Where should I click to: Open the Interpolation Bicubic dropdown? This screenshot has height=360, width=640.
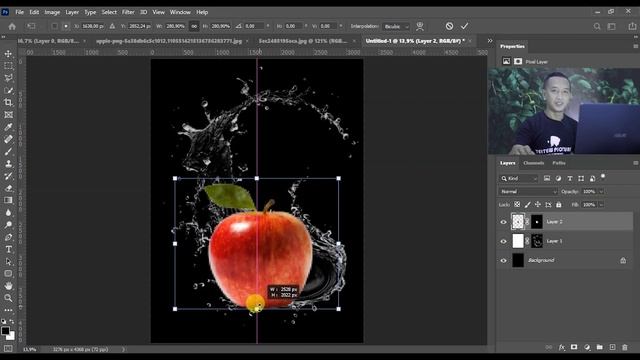coord(396,27)
